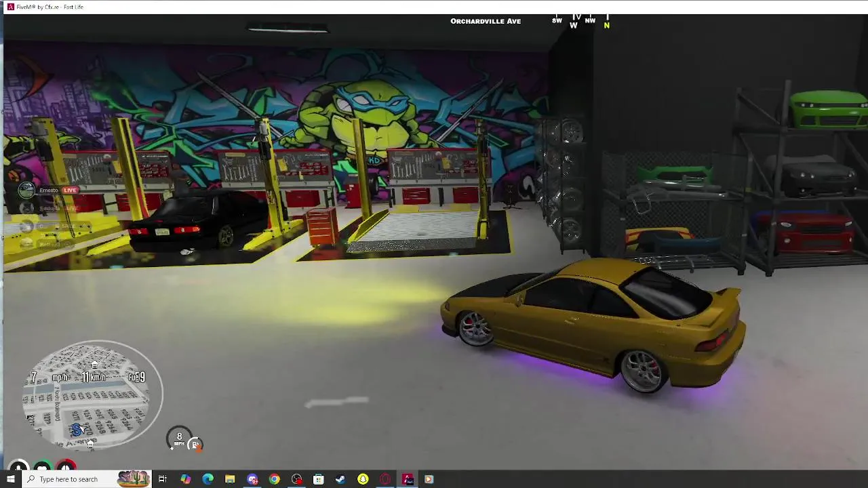Open File Explorer from the taskbar
The image size is (868, 488).
pos(230,479)
